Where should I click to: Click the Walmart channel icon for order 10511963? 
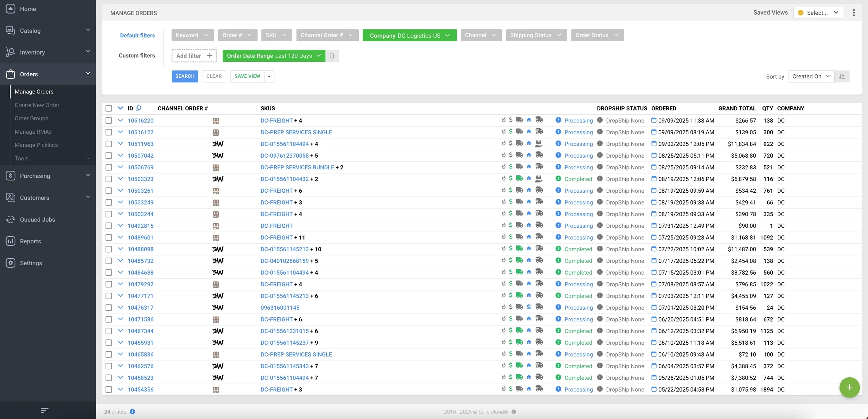(218, 144)
